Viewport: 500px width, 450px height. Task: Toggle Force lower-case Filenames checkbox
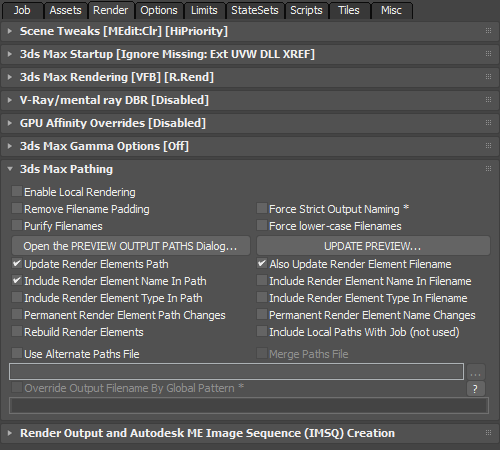coord(262,226)
